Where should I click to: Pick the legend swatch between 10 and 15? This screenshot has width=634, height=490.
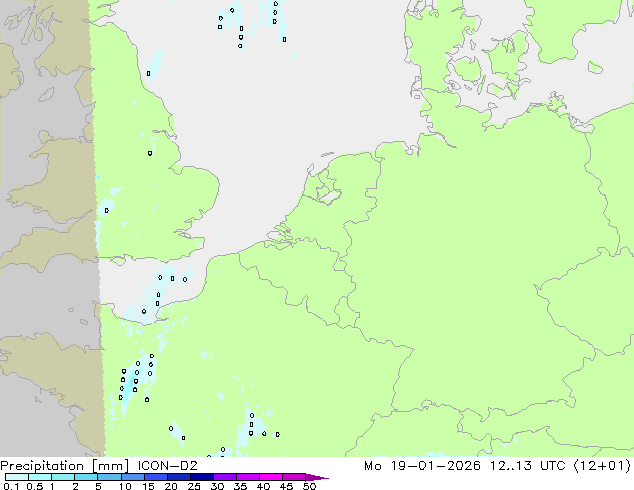(135, 477)
